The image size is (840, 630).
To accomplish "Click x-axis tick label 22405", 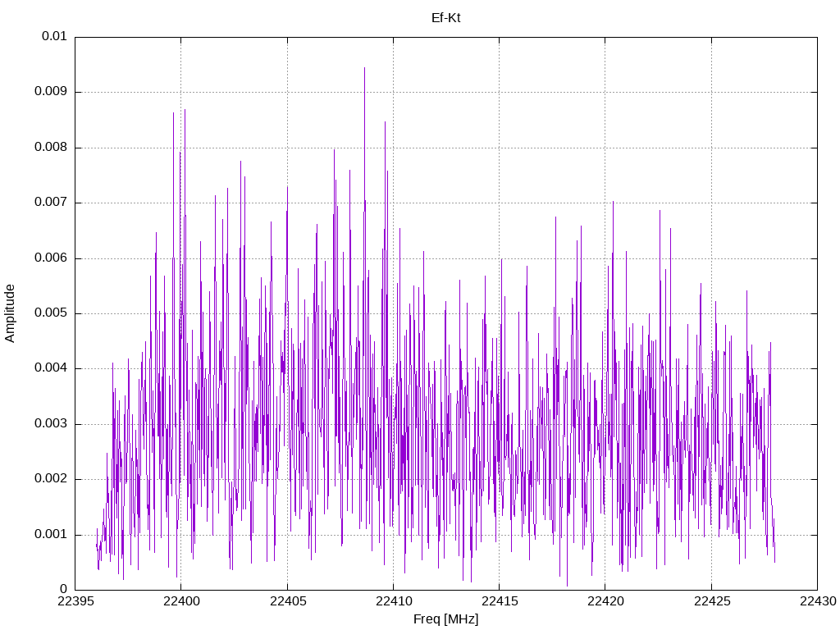I will pos(287,601).
